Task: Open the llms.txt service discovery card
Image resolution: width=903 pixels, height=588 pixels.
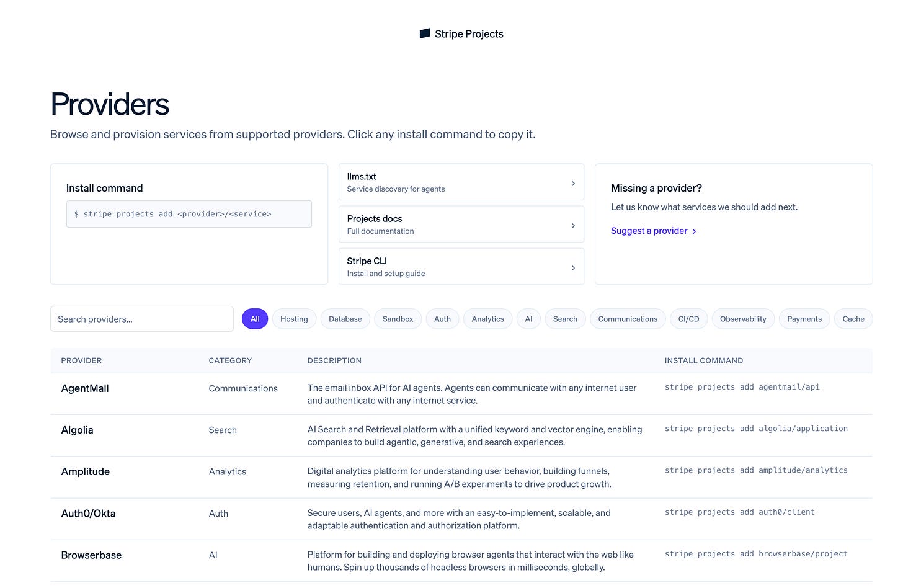Action: (461, 182)
